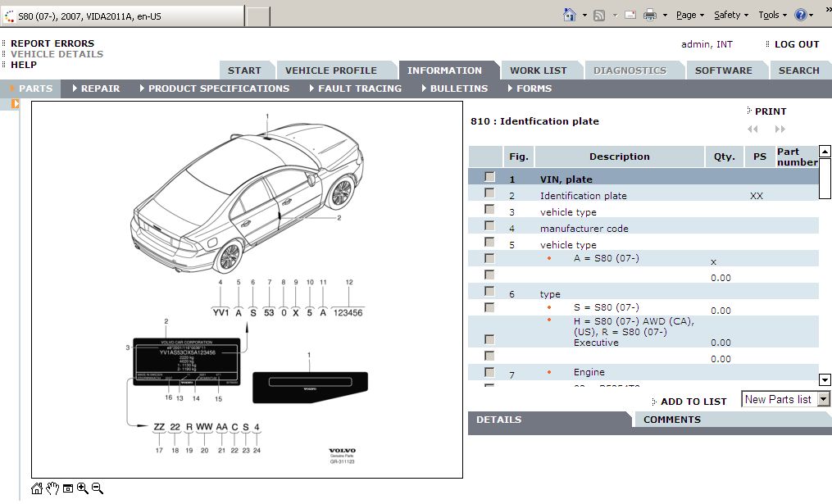This screenshot has width=832, height=504.
Task: Click the parts table scrollbar thumb
Action: tap(825, 179)
